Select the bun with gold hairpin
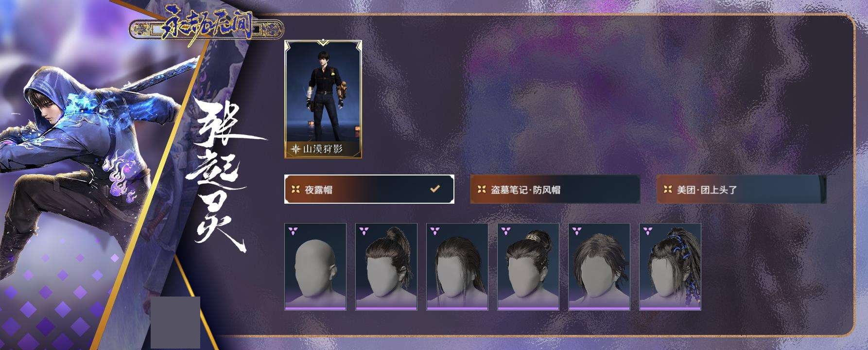868x350 pixels. [x=528, y=267]
